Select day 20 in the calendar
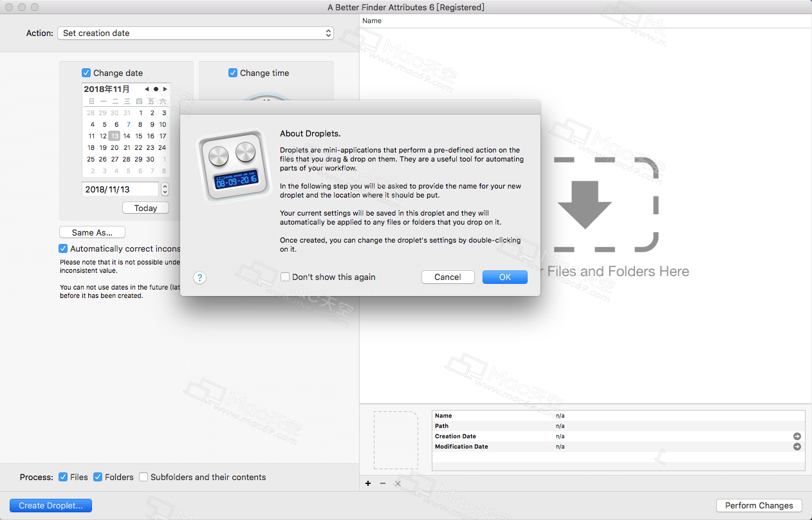The image size is (812, 520). [115, 147]
